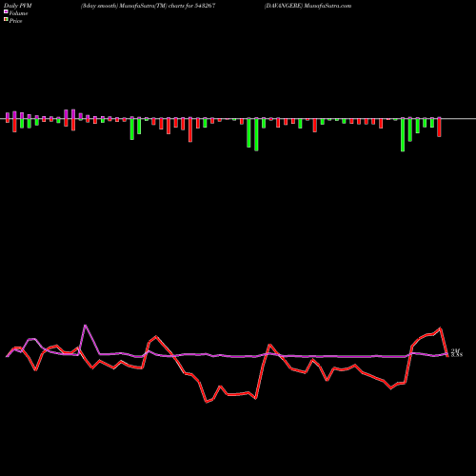This screenshot has height=476, width=476.
Task: Select the 'Daily PVM' title text
Action: point(18,6)
